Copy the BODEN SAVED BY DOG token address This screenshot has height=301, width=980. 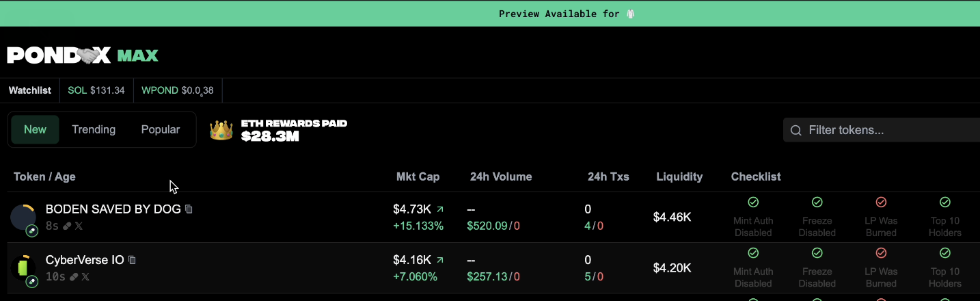189,209
